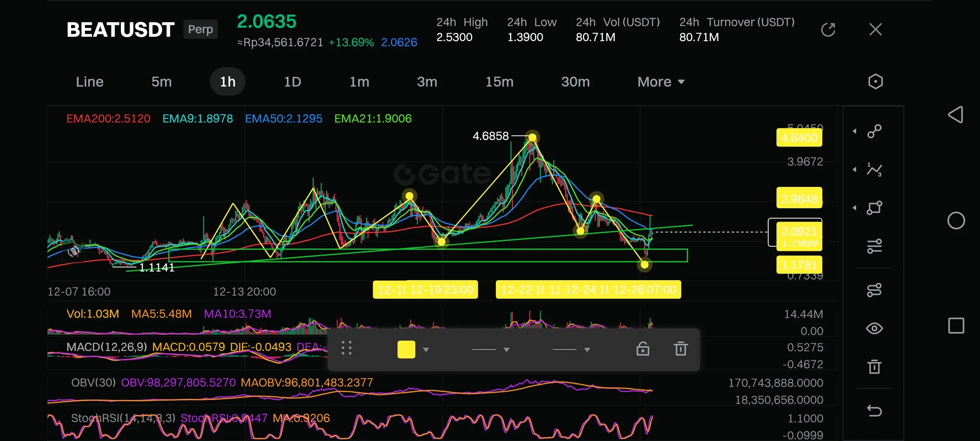
Task: Click the share chart icon
Action: (x=828, y=30)
